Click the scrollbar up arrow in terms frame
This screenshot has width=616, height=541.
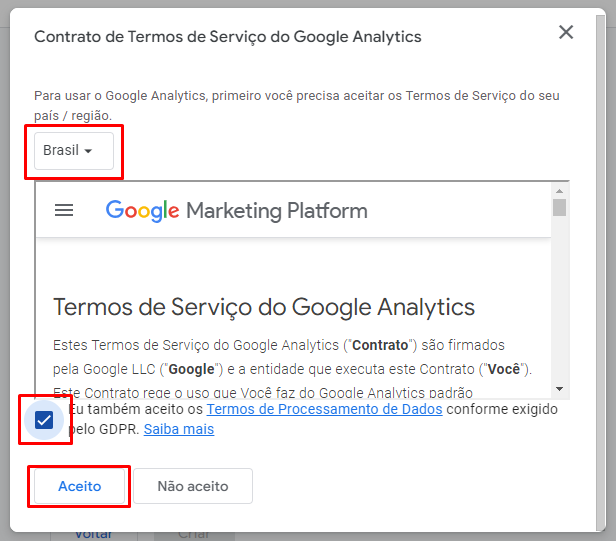pyautogui.click(x=559, y=189)
